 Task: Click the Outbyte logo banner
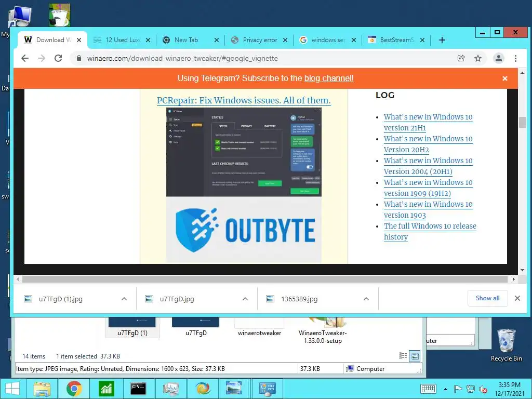(x=244, y=230)
